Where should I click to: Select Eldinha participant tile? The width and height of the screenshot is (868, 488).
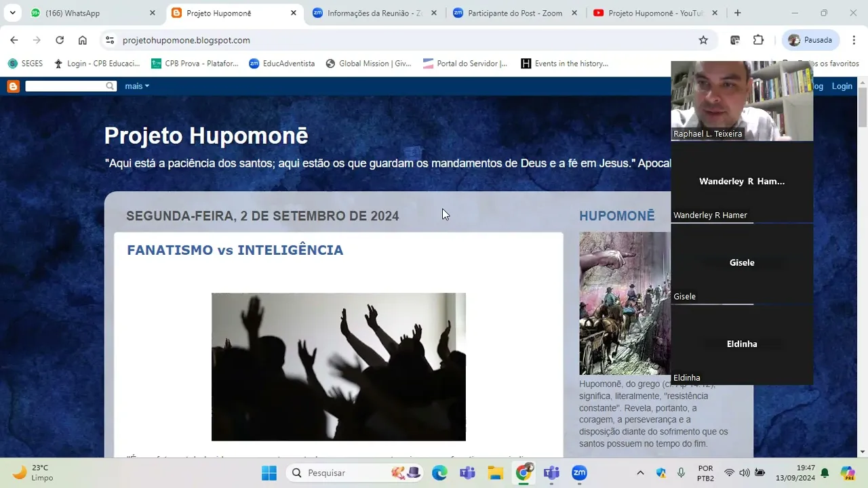click(742, 344)
